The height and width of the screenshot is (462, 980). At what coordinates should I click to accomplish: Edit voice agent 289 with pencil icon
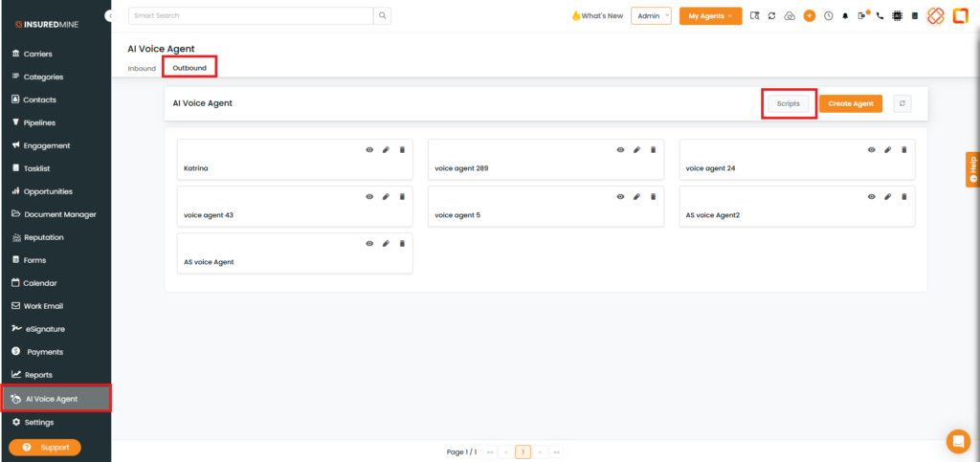pos(636,150)
